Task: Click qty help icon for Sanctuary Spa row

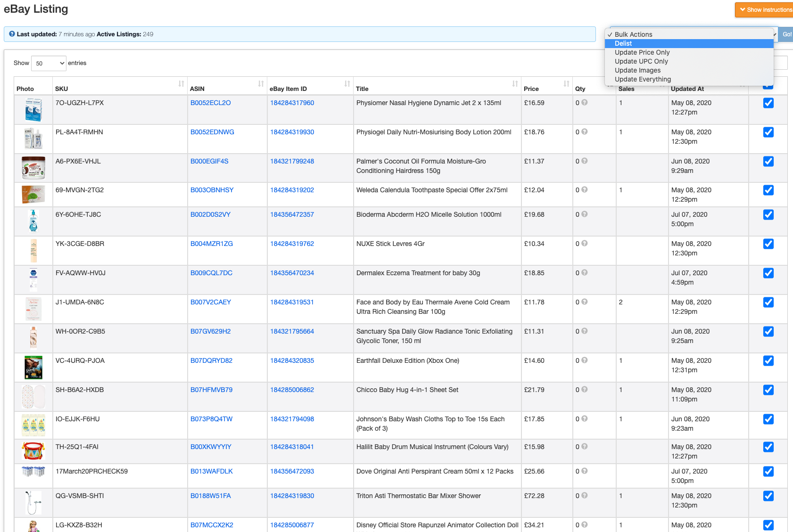Action: coord(585,331)
